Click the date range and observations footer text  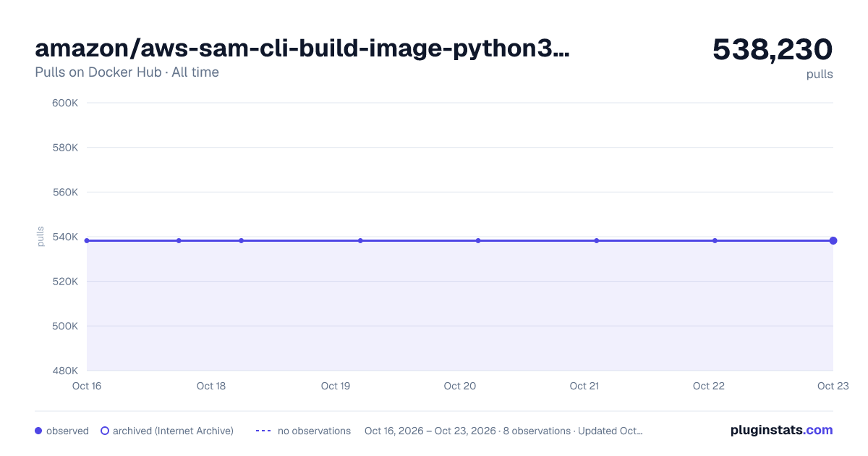click(x=503, y=431)
